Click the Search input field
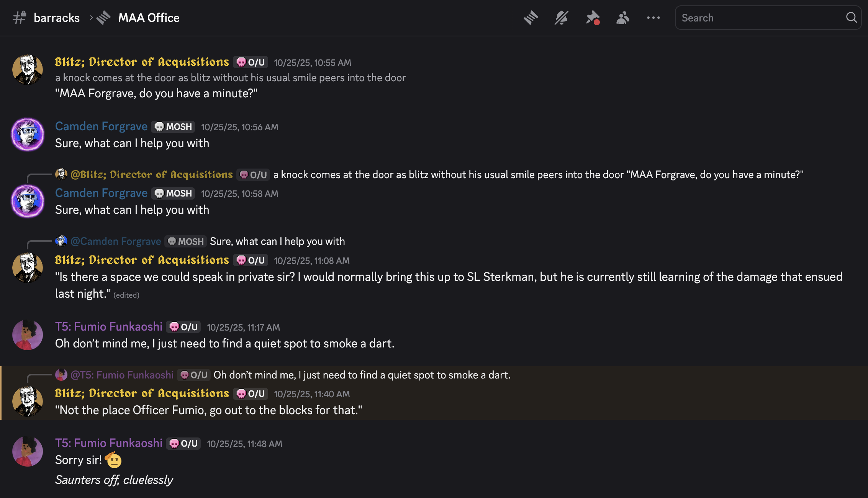 pos(760,18)
